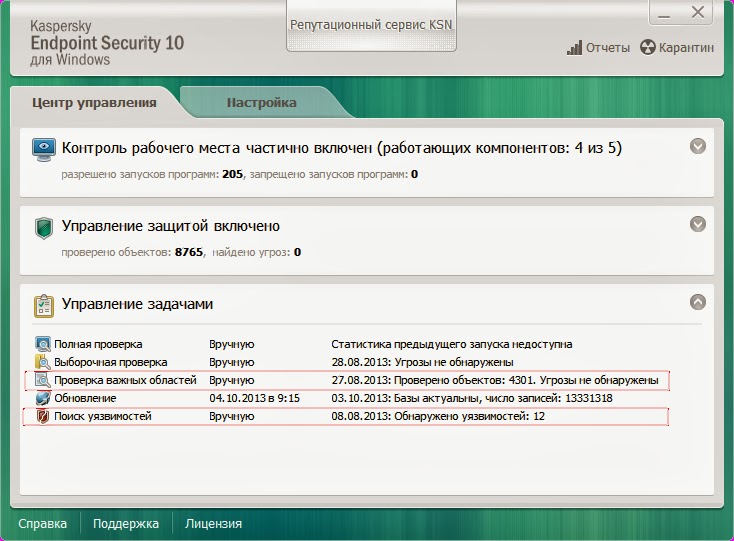Click 'Базы актуальны, число записей: 13331318' status

[x=503, y=398]
